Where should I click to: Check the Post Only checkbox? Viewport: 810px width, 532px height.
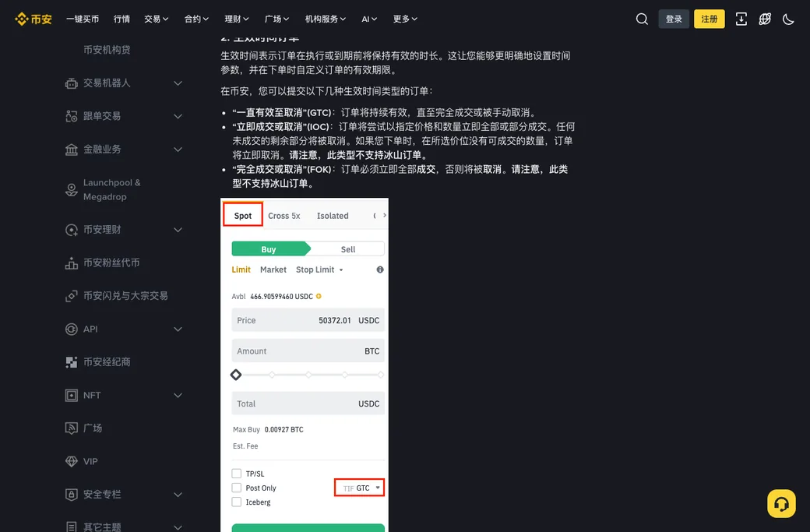click(237, 488)
